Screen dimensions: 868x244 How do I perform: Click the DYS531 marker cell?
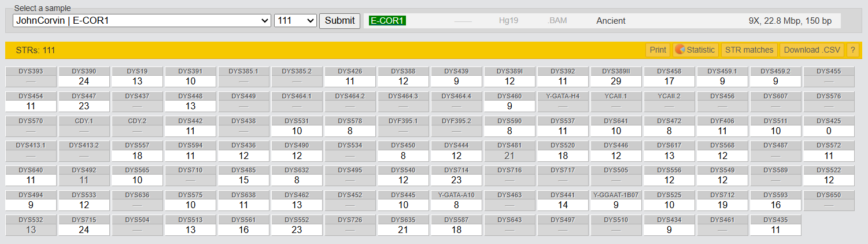(297, 127)
